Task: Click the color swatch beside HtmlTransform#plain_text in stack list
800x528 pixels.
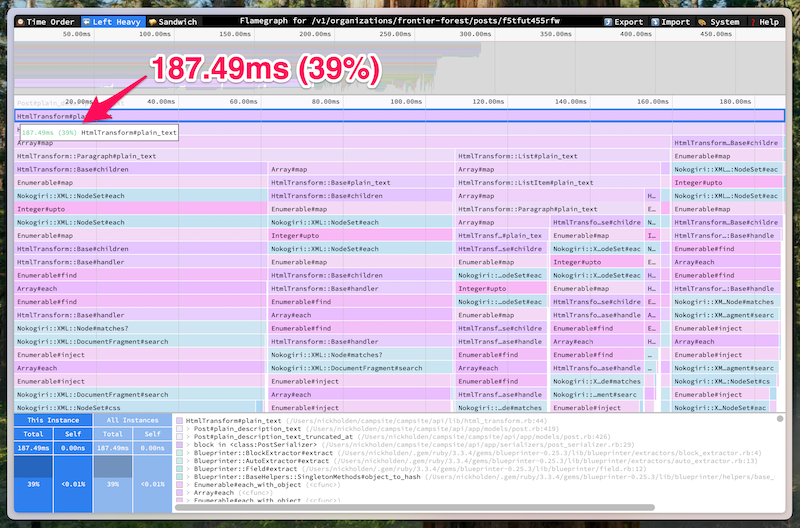Action: click(180, 421)
